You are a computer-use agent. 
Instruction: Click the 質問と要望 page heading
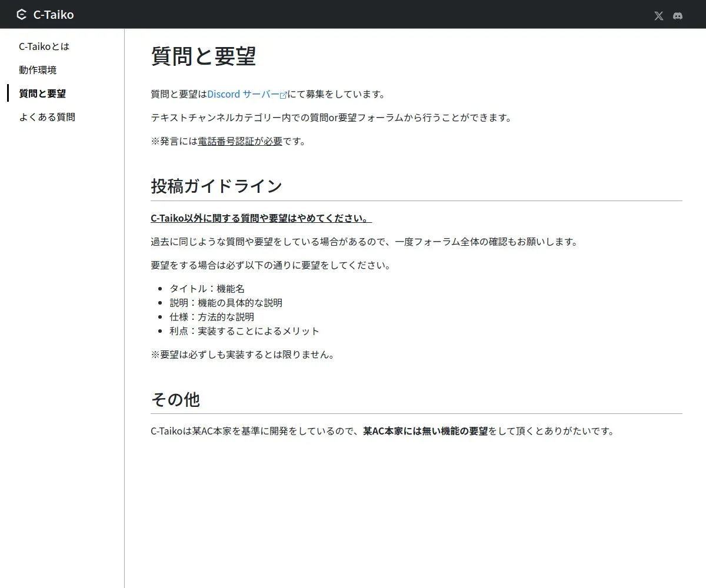[x=204, y=56]
